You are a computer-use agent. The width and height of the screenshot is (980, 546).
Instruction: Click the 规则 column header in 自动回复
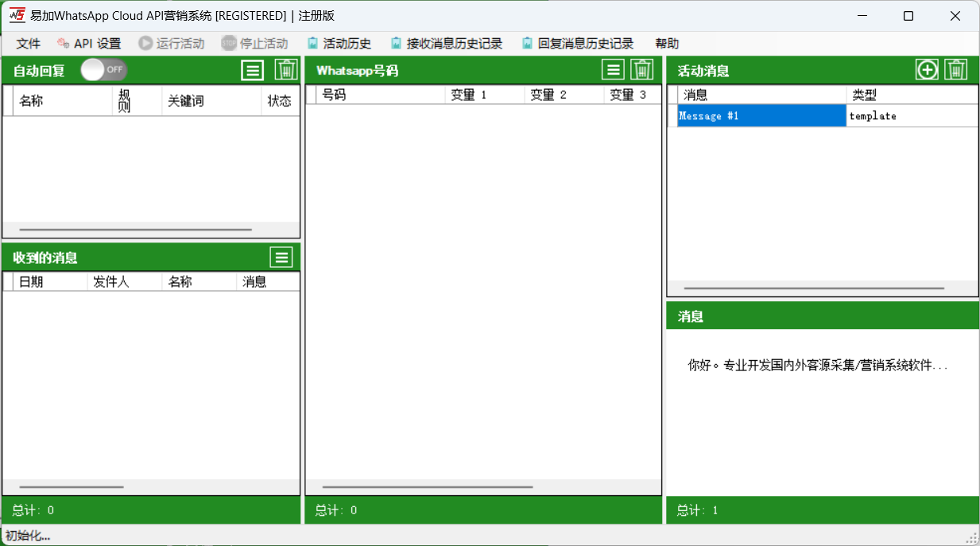pyautogui.click(x=138, y=101)
